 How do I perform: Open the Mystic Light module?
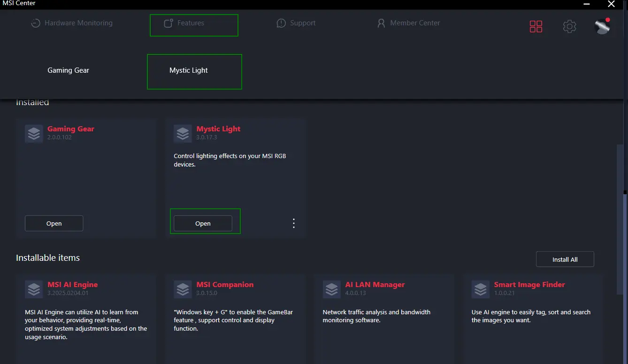(x=203, y=223)
